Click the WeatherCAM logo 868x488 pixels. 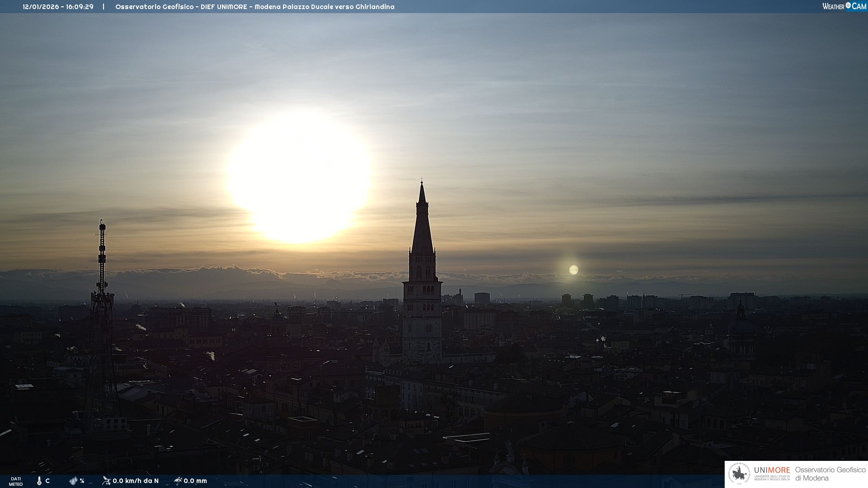[x=844, y=6]
